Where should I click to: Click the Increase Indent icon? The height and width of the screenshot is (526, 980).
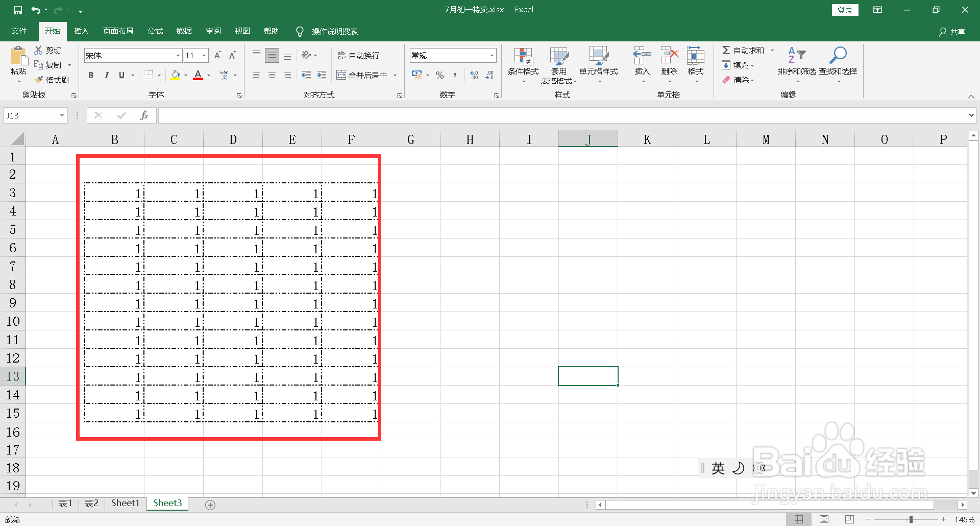322,75
